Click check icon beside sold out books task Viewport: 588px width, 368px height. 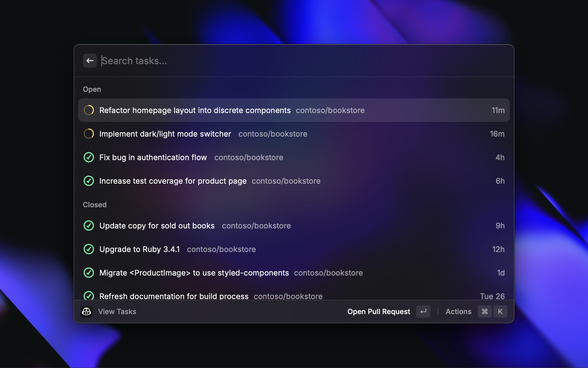click(89, 226)
